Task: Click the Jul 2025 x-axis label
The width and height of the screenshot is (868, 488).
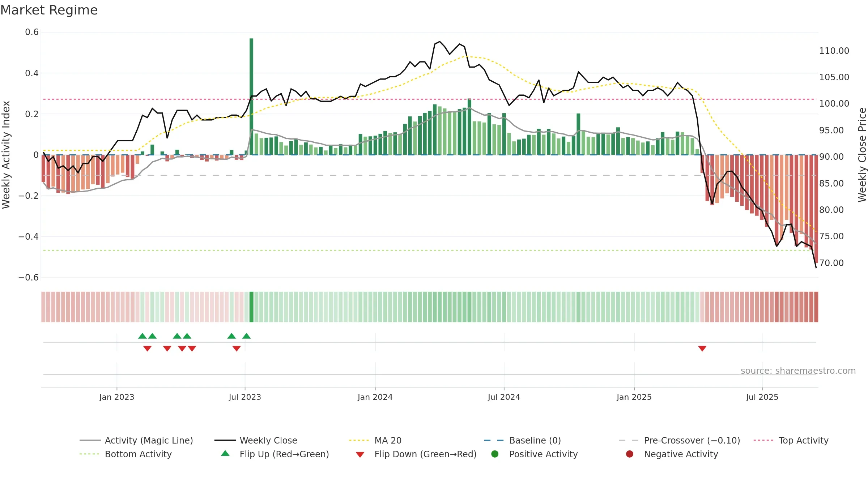Action: [762, 397]
